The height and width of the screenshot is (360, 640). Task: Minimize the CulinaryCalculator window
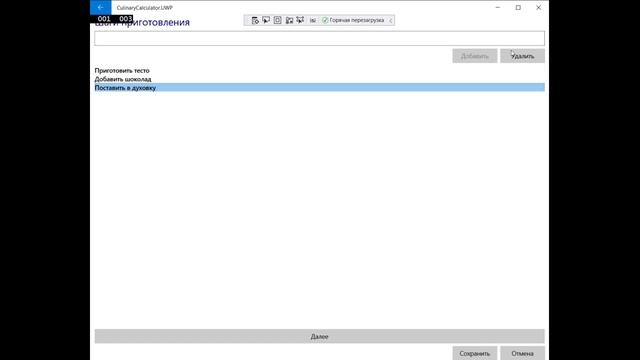pos(498,7)
